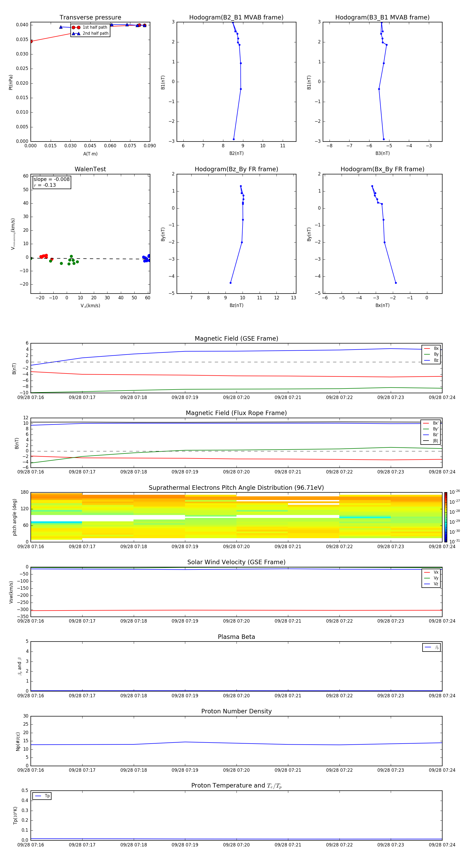Click the dashed fit line in WalenTest plot

pos(90,259)
